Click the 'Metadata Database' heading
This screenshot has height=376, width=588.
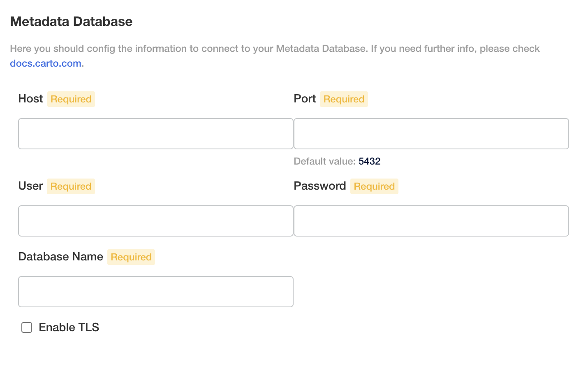coord(71,21)
